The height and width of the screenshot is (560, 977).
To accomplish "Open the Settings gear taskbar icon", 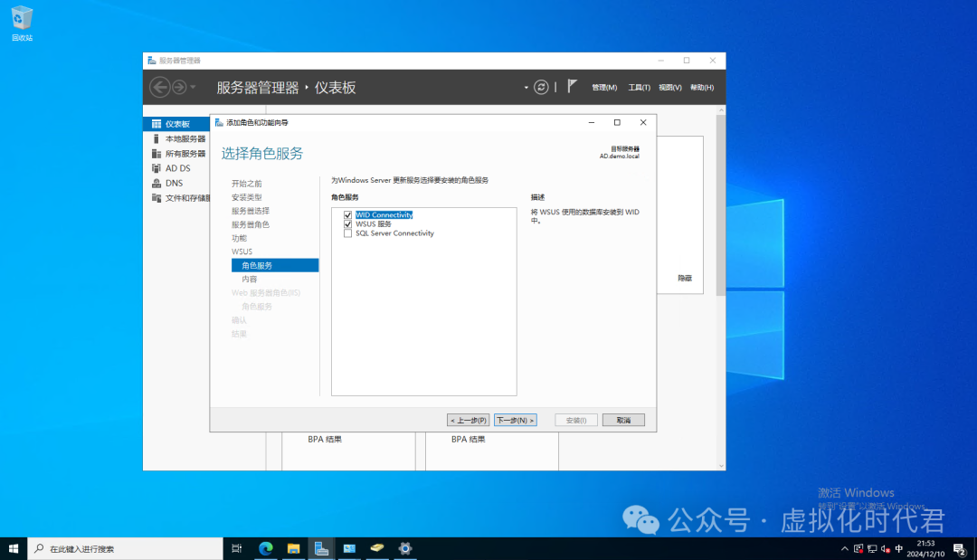I will (x=405, y=549).
